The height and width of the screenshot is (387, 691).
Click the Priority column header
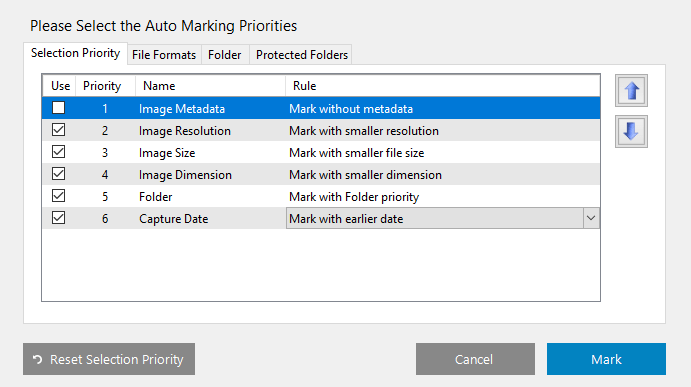[105, 86]
